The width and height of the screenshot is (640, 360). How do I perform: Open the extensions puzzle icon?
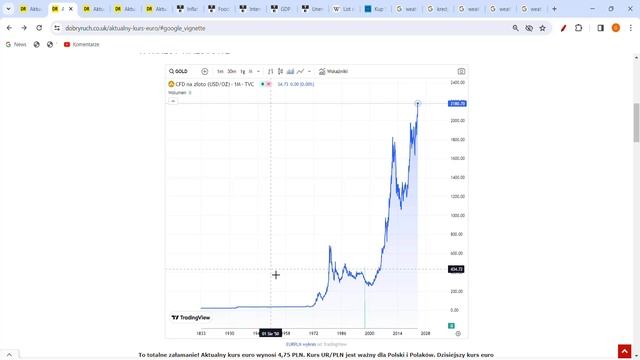click(578, 28)
